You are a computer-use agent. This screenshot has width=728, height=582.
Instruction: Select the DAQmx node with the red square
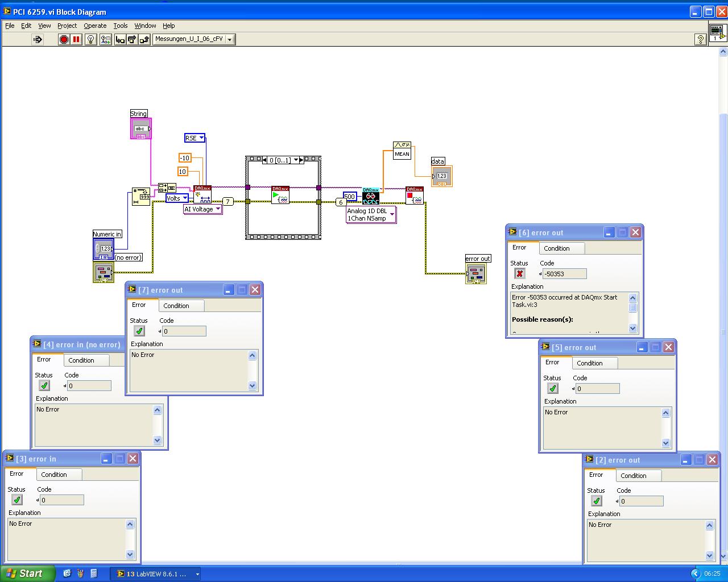pos(415,196)
